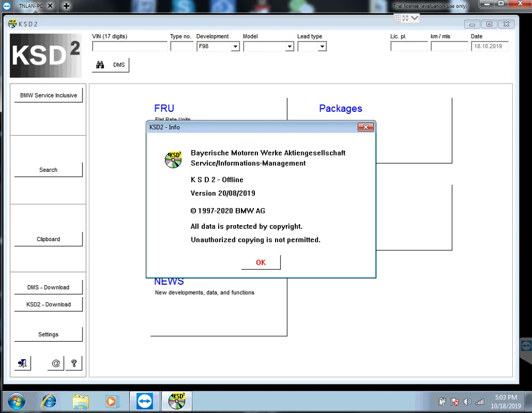The height and width of the screenshot is (413, 532).
Task: Click the Date field showing 18.10.2019
Action: pos(489,46)
